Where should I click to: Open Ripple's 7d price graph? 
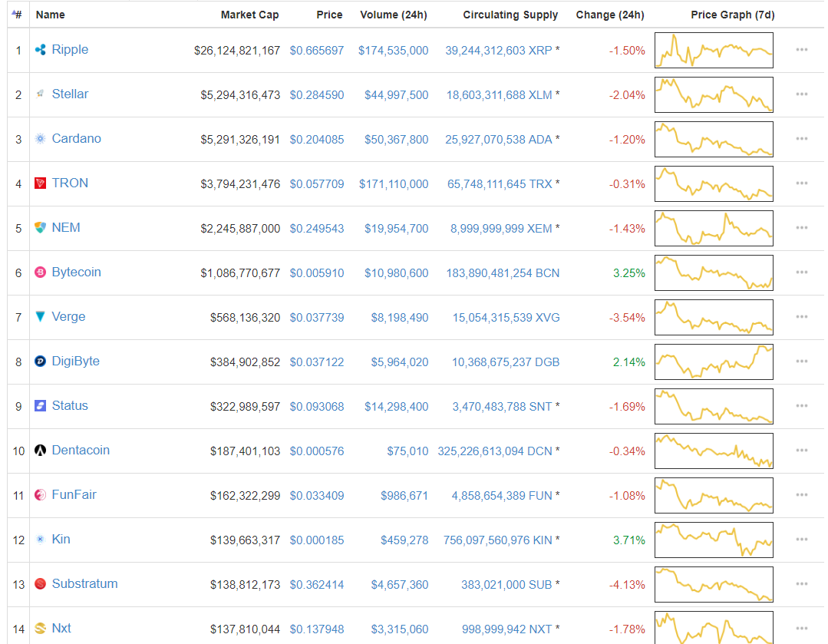tap(714, 50)
